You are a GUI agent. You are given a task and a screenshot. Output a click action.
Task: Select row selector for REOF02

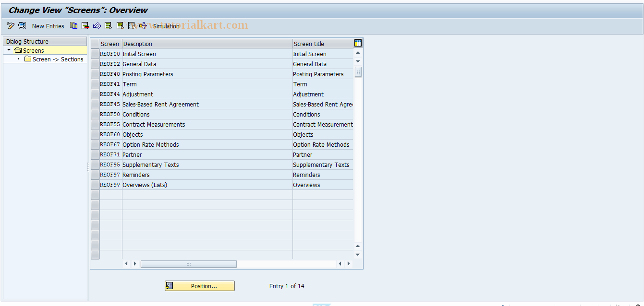[95, 64]
